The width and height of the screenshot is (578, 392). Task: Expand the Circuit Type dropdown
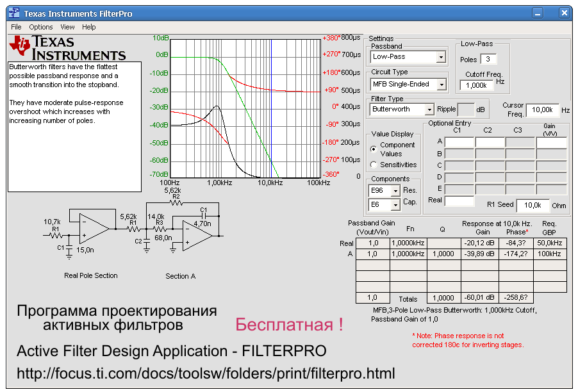440,85
